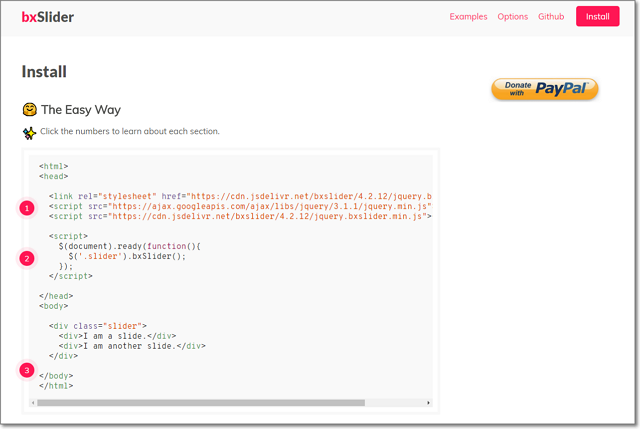Click the code block horizontal scrollbar thumb

click(200, 403)
